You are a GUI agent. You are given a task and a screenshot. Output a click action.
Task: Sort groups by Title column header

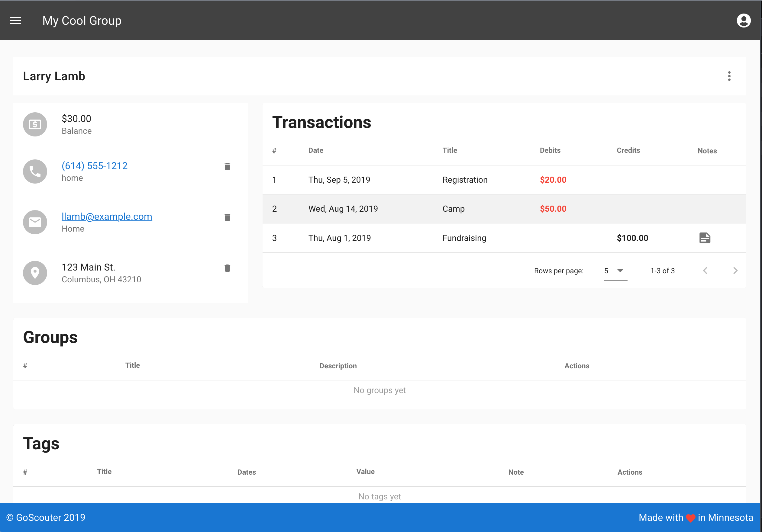point(132,365)
